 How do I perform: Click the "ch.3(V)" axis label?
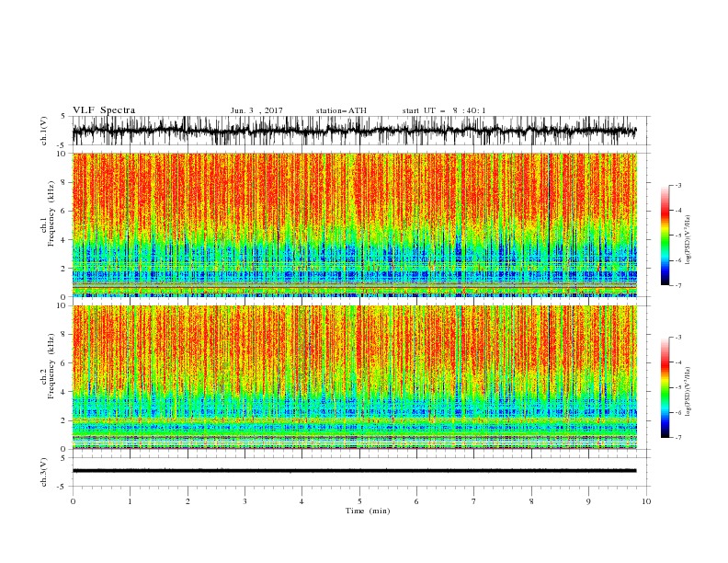44,472
